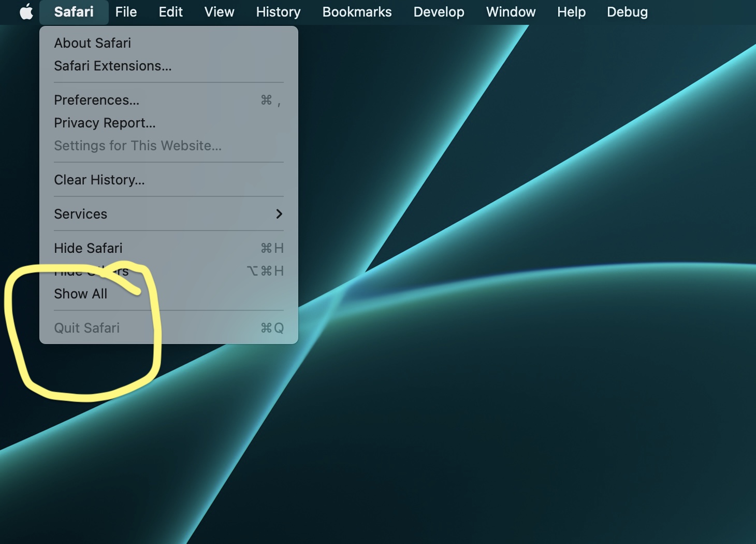Click the Safari menu bar item

(x=74, y=12)
